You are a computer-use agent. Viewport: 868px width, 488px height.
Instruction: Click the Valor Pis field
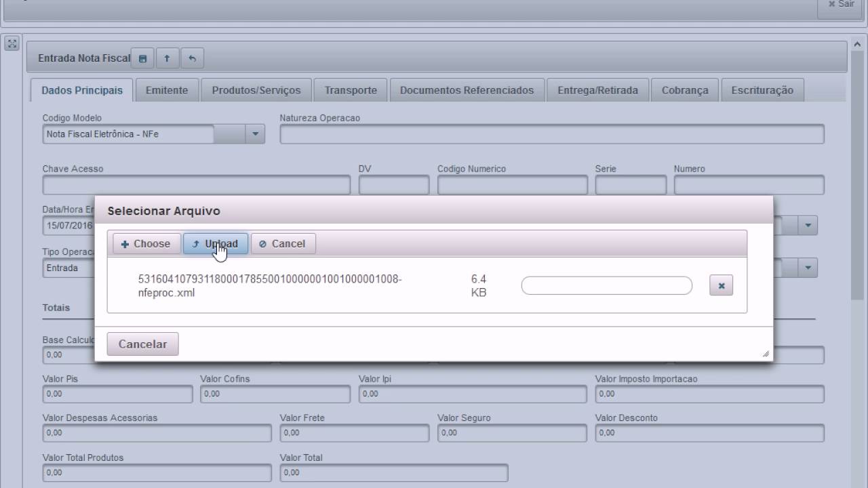click(x=118, y=394)
